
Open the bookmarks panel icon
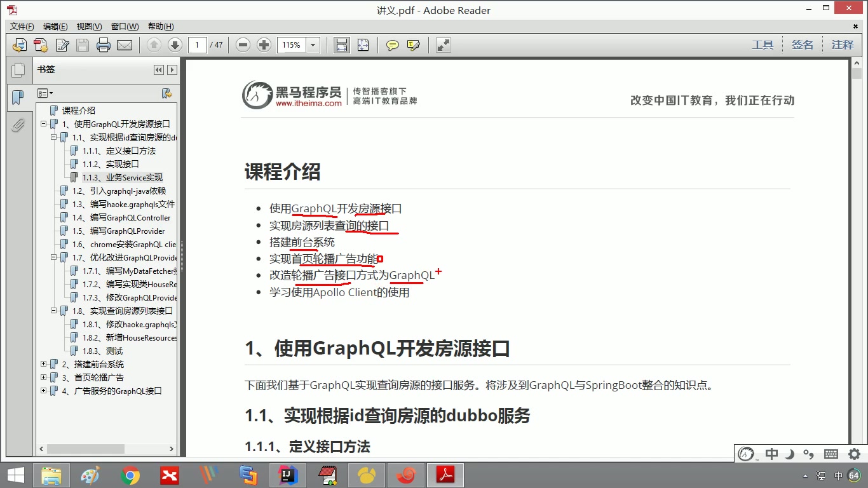pos(18,97)
